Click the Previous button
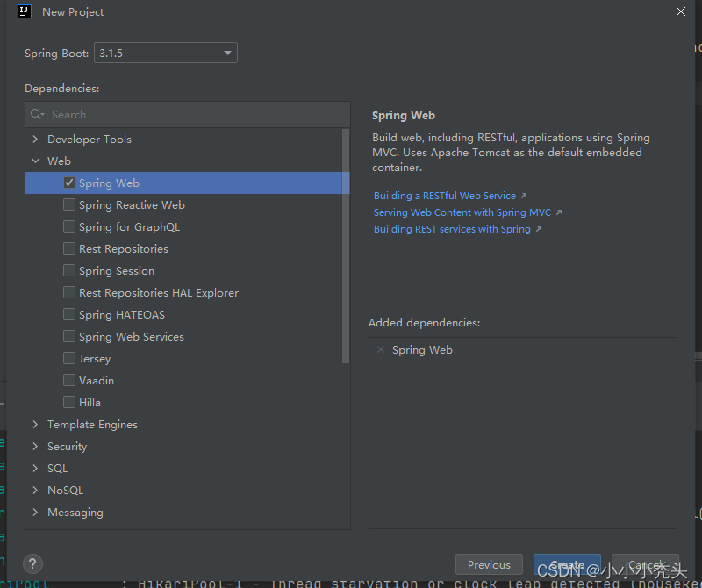This screenshot has height=588, width=702. pyautogui.click(x=489, y=564)
